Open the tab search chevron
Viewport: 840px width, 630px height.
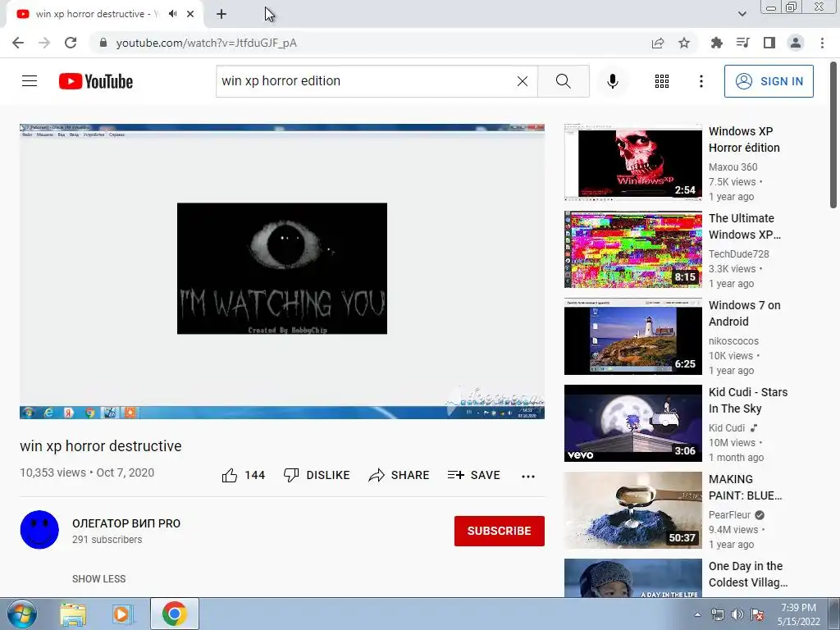[x=742, y=14]
